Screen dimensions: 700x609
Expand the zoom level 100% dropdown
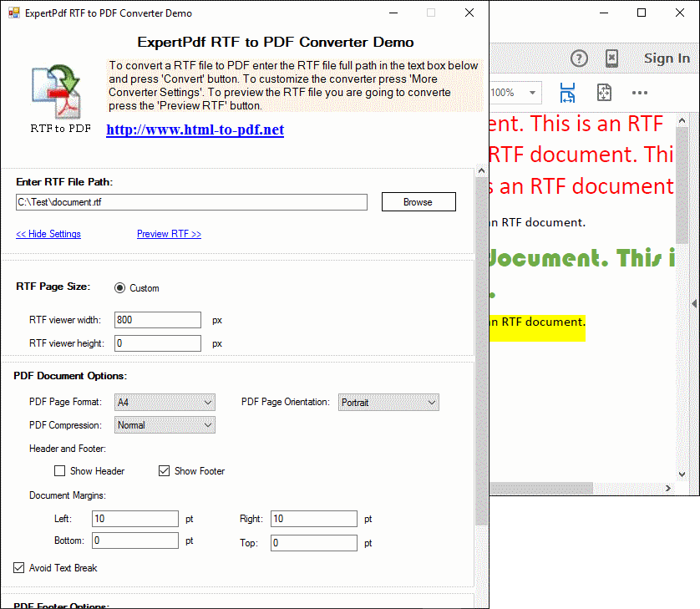coord(532,93)
